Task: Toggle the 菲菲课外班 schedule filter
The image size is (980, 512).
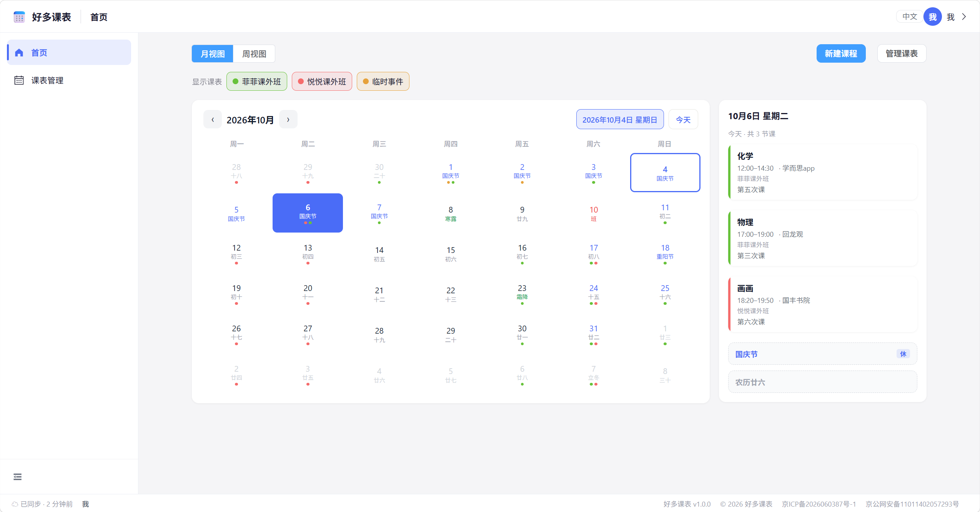Action: point(257,81)
